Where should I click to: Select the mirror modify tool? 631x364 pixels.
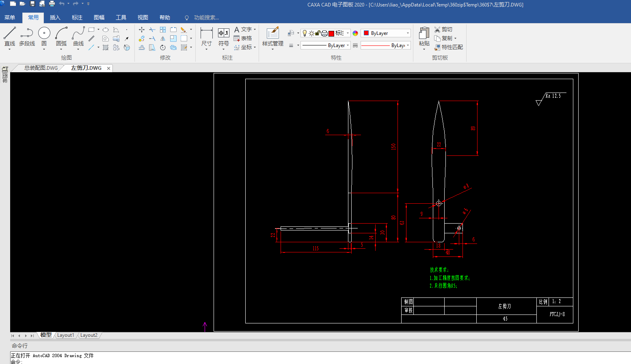point(163,39)
